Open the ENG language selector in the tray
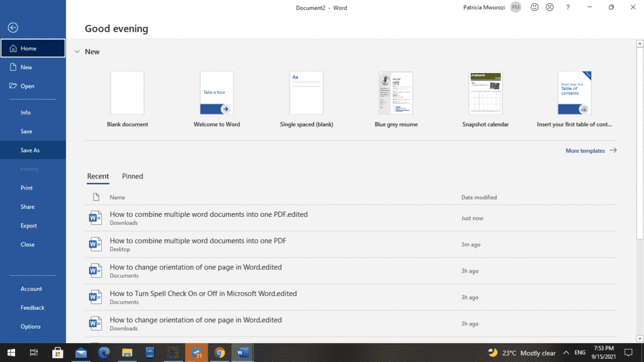This screenshot has height=362, width=644. pos(579,353)
